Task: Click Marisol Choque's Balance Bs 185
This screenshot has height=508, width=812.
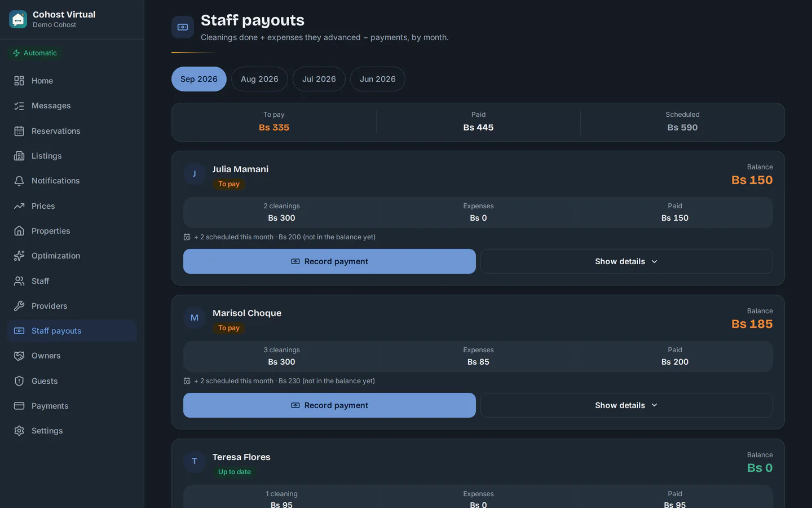Action: (x=752, y=324)
